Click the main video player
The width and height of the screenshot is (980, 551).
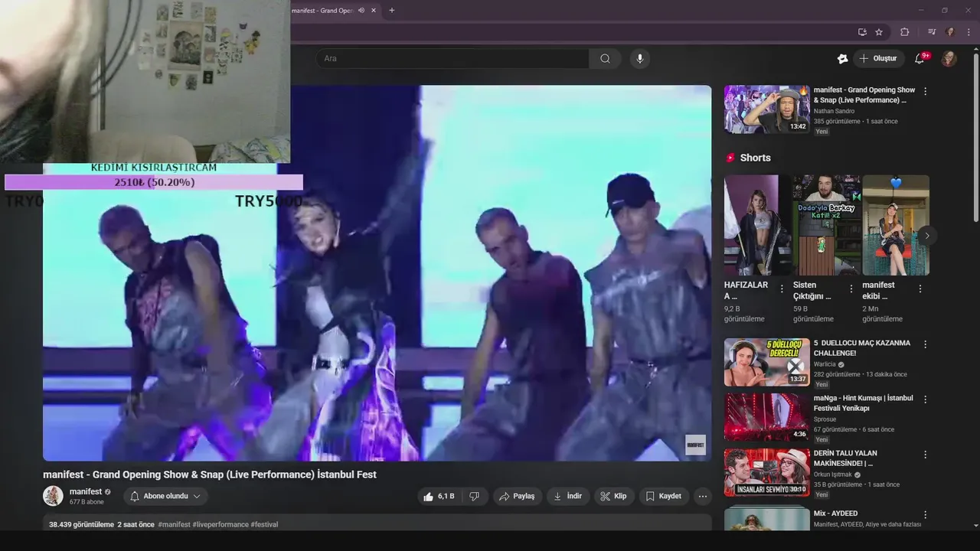point(377,273)
